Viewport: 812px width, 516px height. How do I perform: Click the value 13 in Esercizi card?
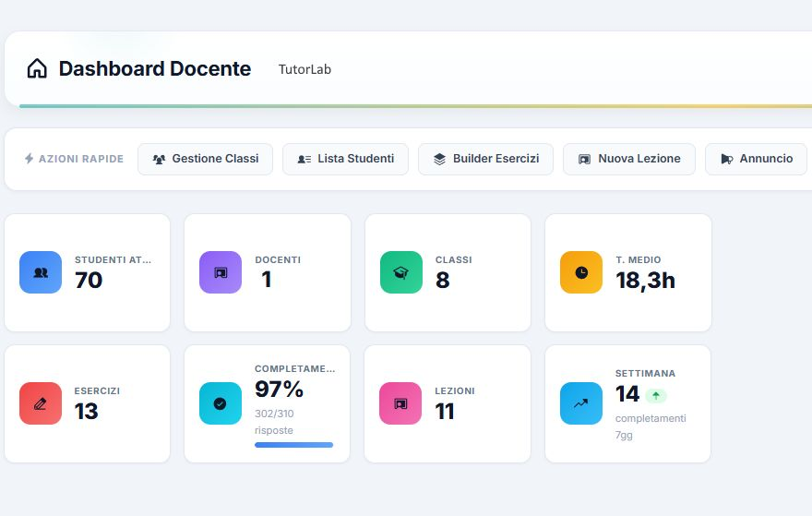(x=86, y=412)
